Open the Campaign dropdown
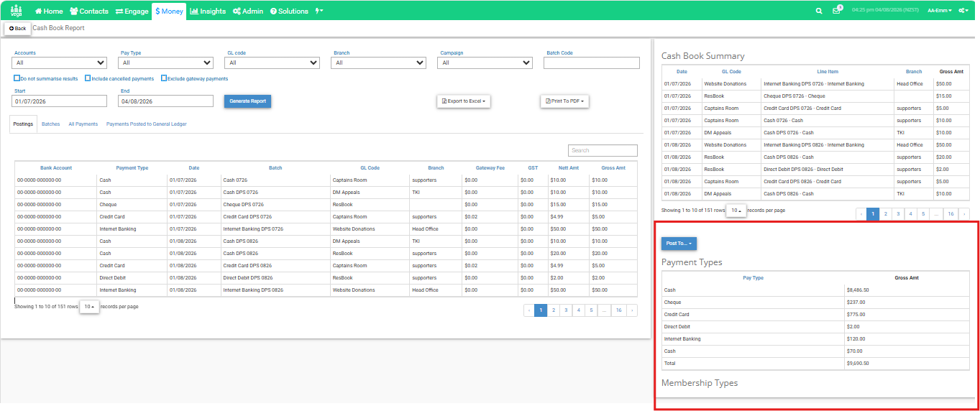This screenshot has width=980, height=411. pyautogui.click(x=485, y=63)
